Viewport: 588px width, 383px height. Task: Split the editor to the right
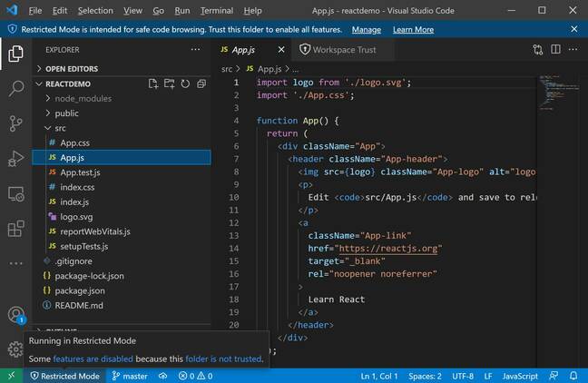tap(555, 50)
